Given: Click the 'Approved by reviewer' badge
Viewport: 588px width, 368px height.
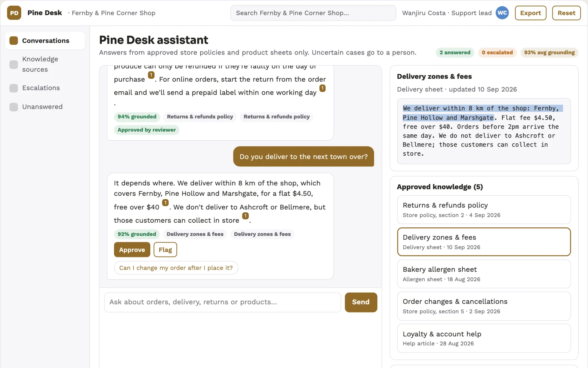Looking at the screenshot, I should [x=147, y=130].
